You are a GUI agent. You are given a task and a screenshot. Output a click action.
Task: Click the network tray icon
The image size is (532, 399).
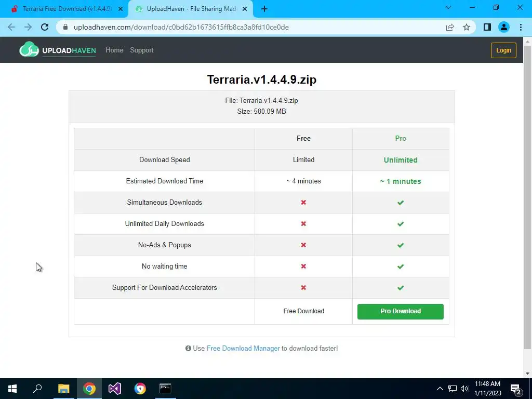[453, 389]
